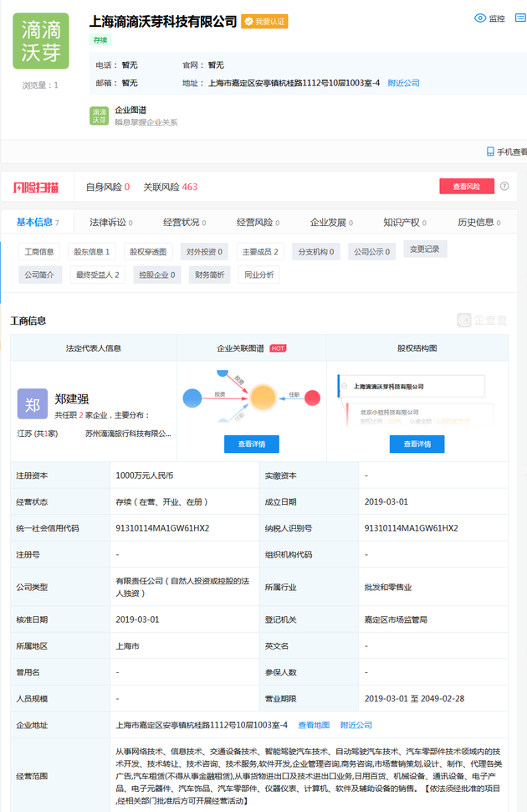This screenshot has height=812, width=527.
Task: Click 嘉定区市场监管局 value
Action: point(396,619)
